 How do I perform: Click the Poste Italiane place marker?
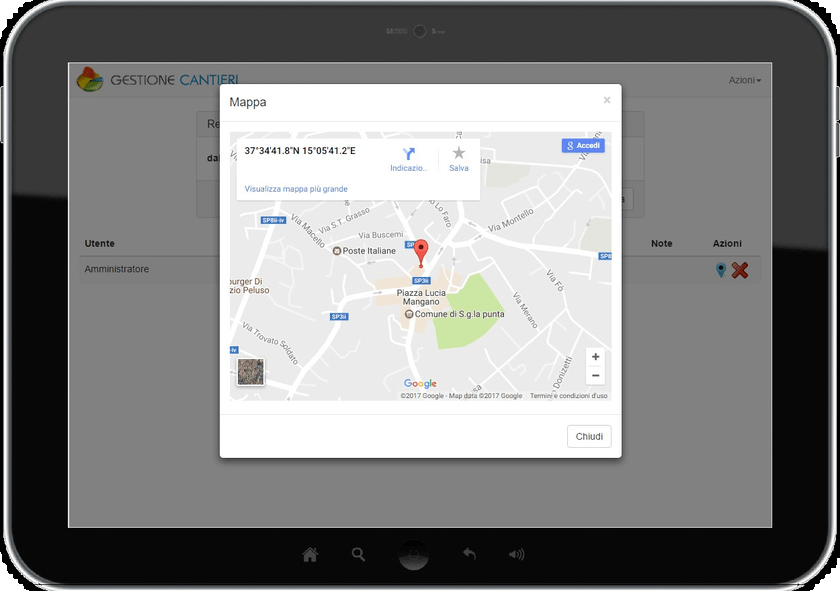[337, 250]
